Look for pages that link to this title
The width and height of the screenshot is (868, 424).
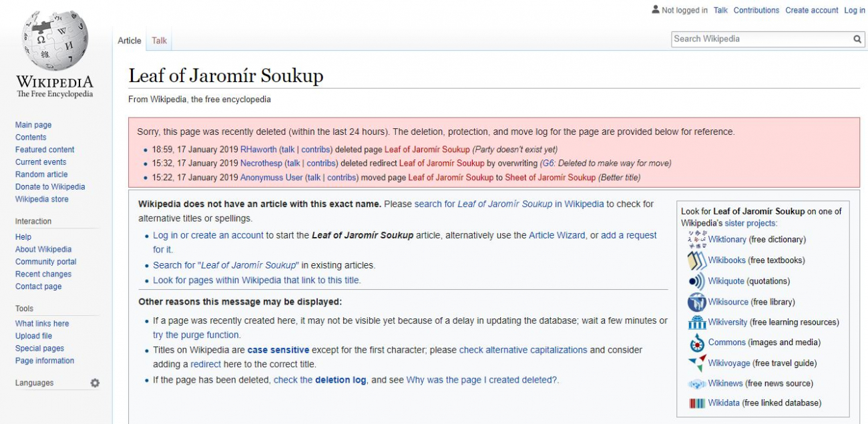pyautogui.click(x=257, y=280)
